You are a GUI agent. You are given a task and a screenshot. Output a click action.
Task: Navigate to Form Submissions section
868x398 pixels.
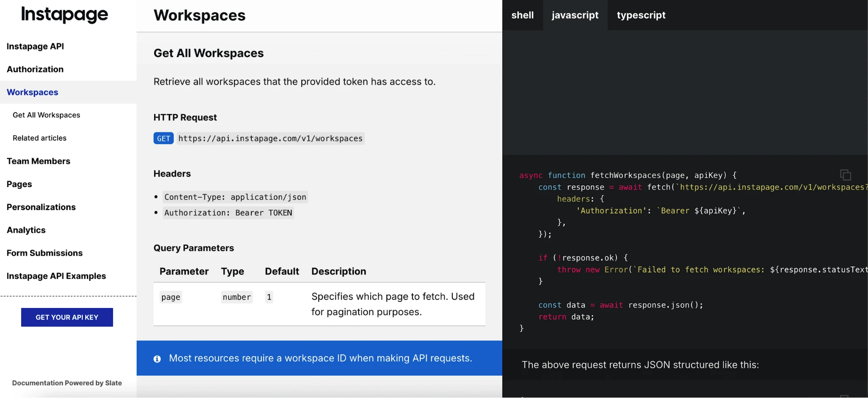tap(45, 253)
